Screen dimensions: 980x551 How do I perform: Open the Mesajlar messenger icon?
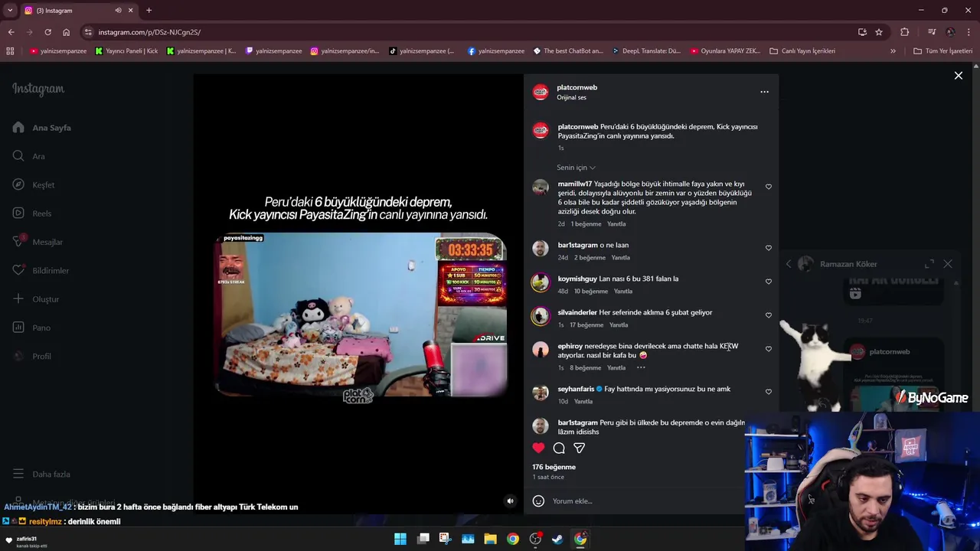(x=18, y=242)
